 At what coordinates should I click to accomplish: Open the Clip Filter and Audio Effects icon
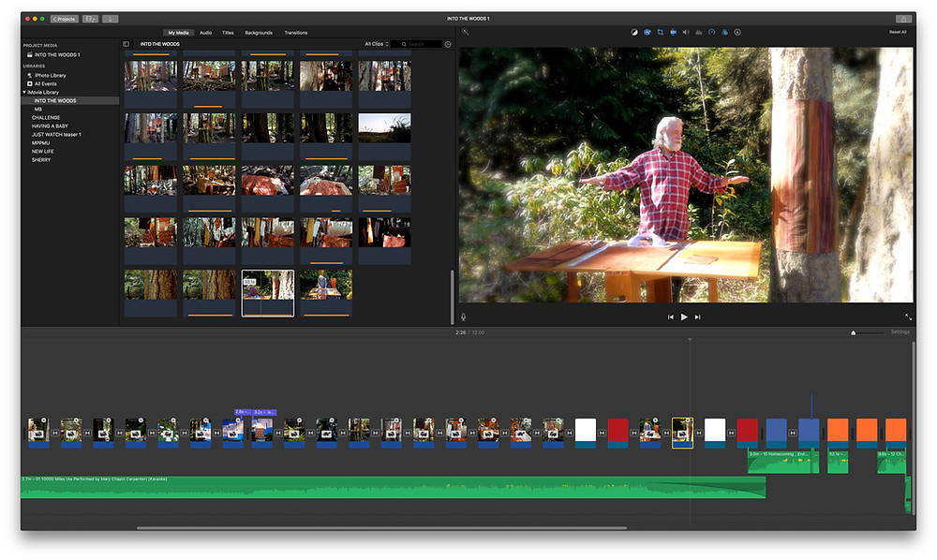click(x=724, y=32)
